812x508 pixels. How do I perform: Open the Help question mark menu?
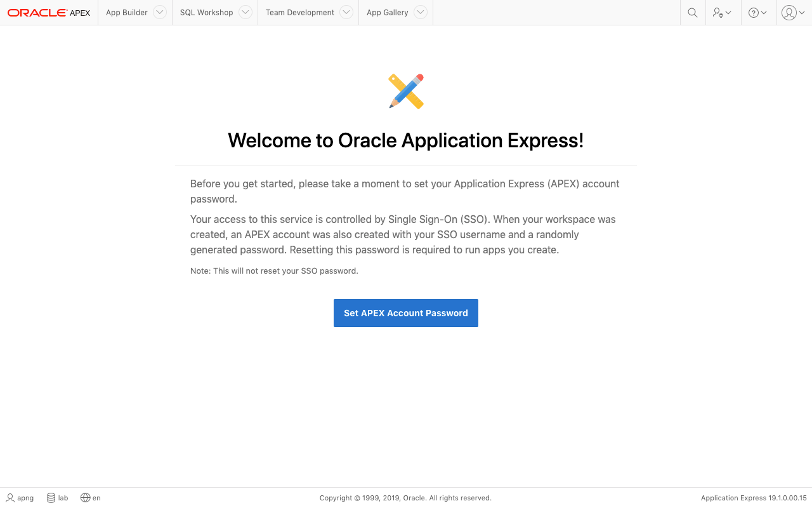pos(758,13)
